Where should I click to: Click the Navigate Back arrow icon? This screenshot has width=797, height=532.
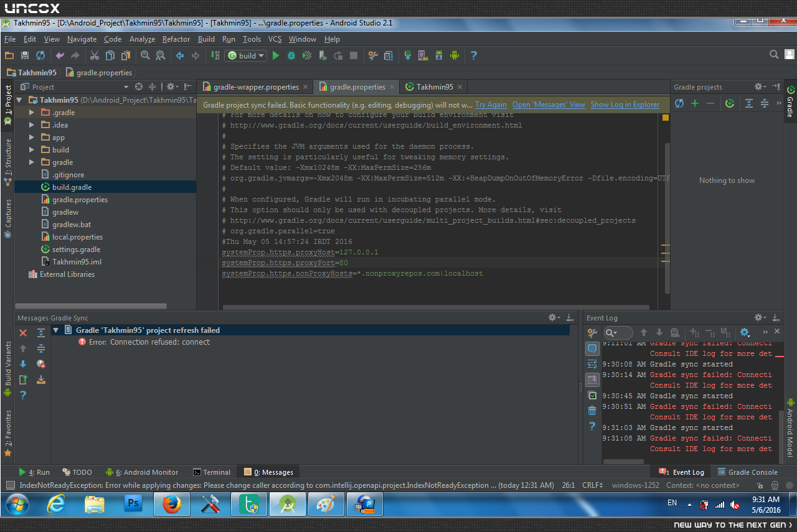point(180,55)
